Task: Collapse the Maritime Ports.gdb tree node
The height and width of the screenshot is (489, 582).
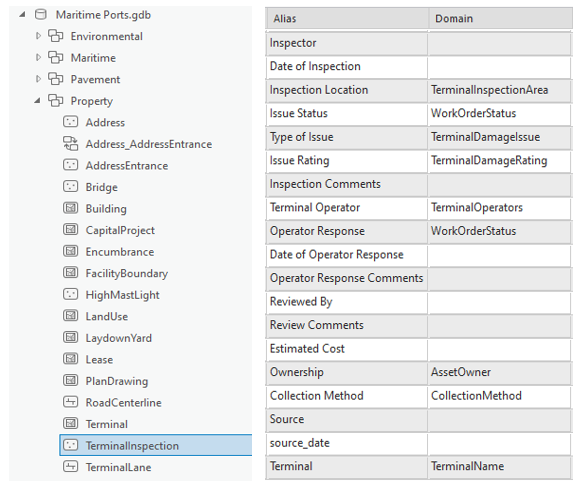Action: (x=22, y=15)
